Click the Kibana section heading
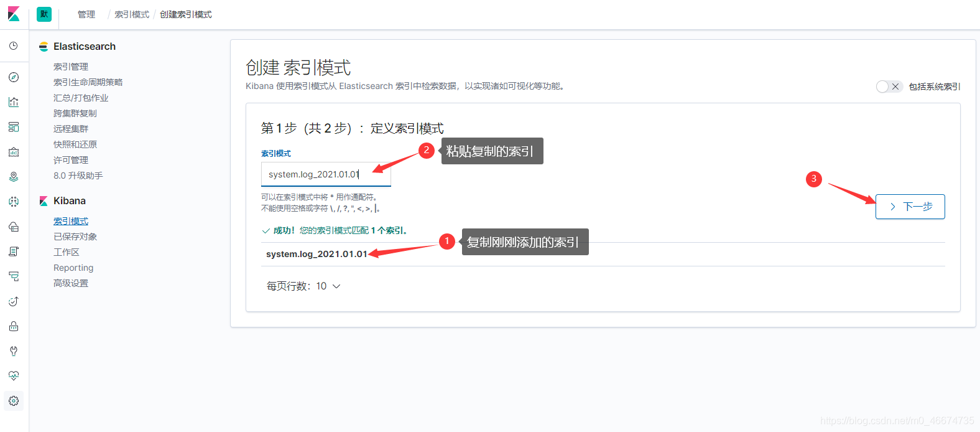 click(70, 201)
